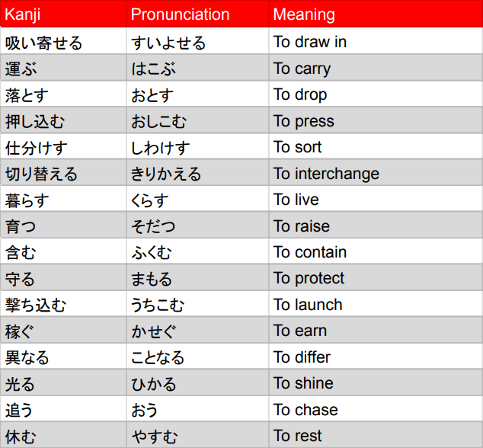
Task: Click the Meaning column header
Action: (x=303, y=14)
